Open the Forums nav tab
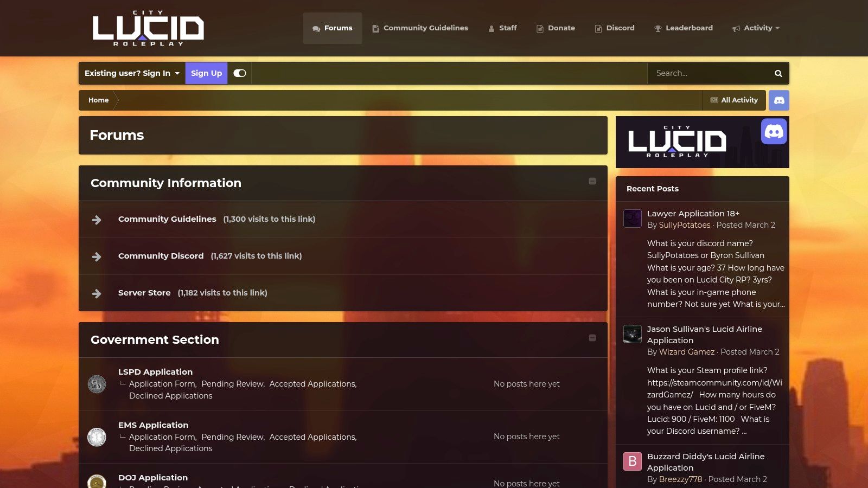Screen dimensions: 868x488 pos(333,28)
